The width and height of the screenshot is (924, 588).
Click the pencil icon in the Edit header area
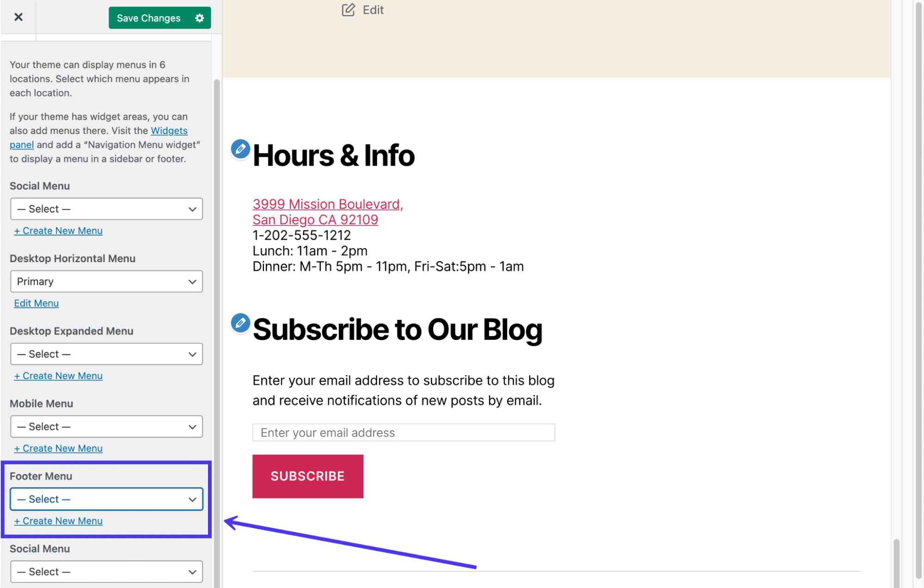click(348, 9)
